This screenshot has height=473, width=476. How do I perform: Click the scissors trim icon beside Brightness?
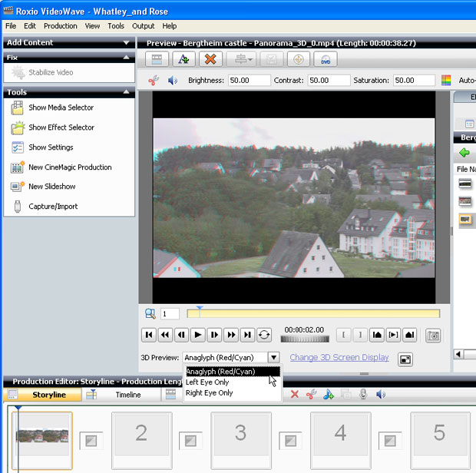[x=154, y=81]
